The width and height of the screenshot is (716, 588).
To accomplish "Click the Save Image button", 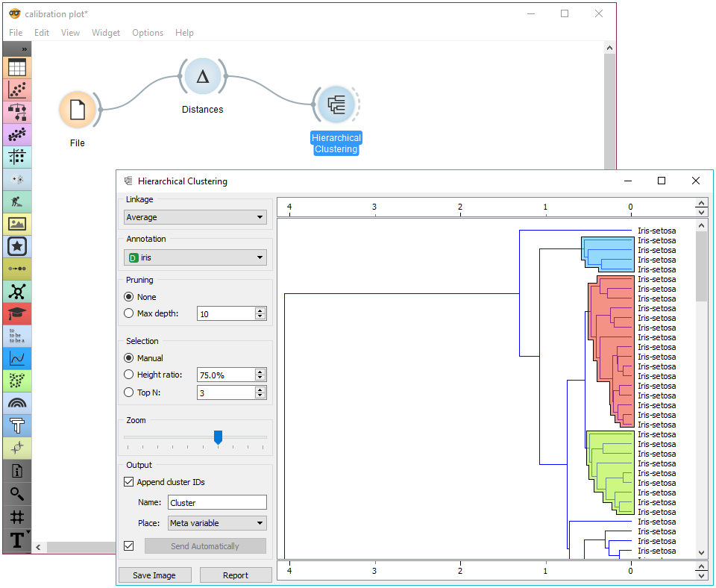I will (154, 575).
